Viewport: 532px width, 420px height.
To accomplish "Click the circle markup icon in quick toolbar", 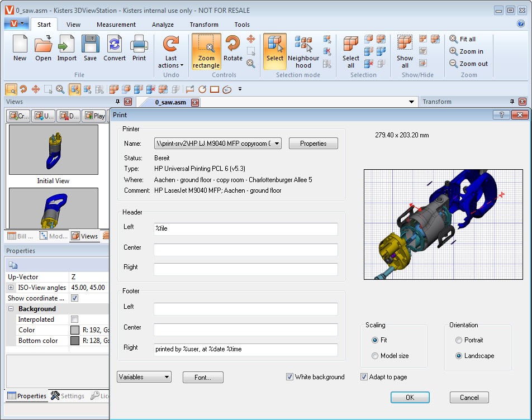I will [202, 89].
